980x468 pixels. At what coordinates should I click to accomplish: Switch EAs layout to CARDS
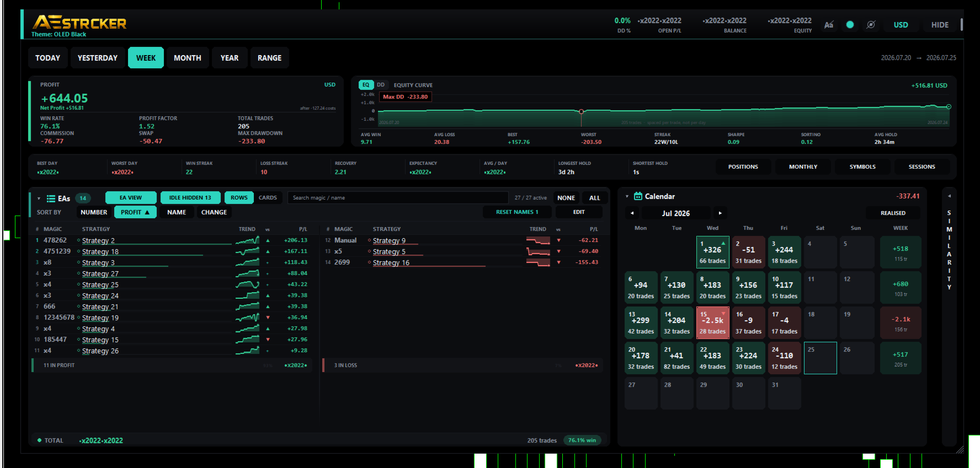point(268,198)
